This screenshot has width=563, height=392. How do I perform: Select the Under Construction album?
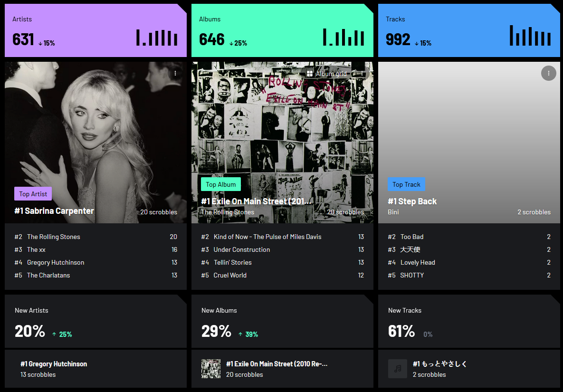(242, 249)
